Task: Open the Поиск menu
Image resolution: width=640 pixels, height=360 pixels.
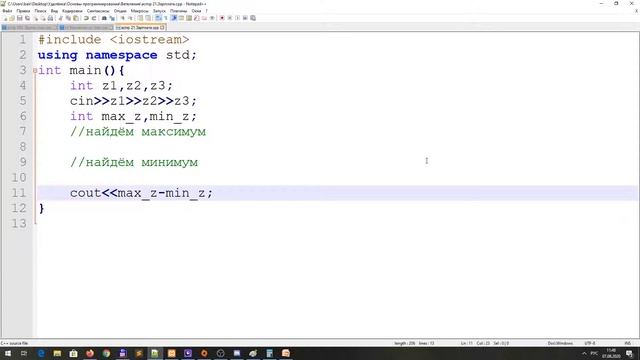Action: tap(40, 11)
